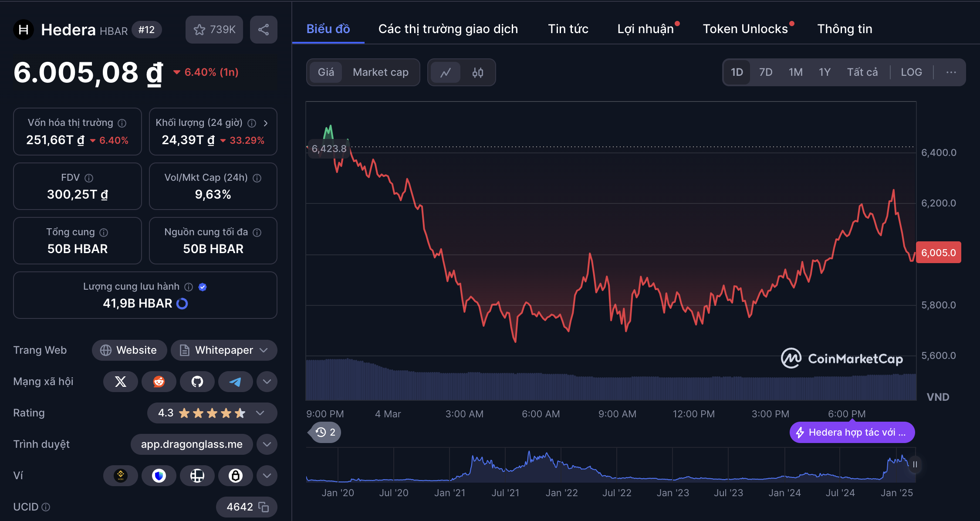This screenshot has height=521, width=980.
Task: Open the Hedera hợp tác với news pill
Action: [852, 432]
